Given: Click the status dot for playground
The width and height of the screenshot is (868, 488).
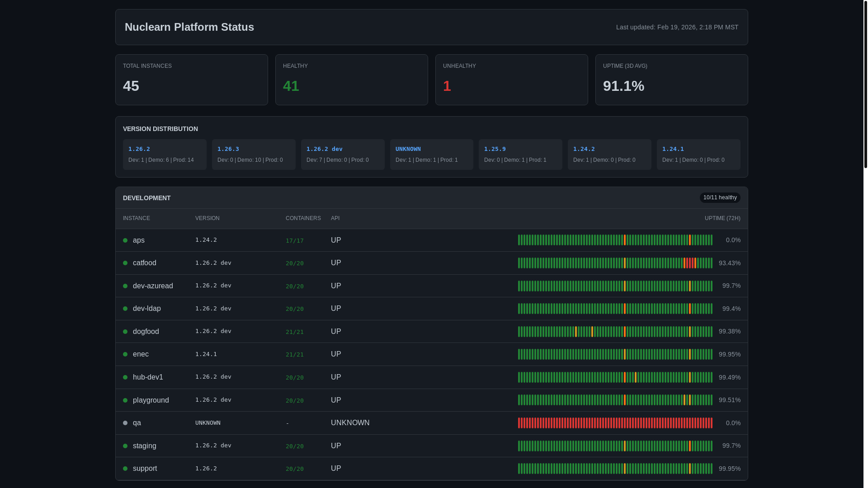Looking at the screenshot, I should (x=125, y=400).
